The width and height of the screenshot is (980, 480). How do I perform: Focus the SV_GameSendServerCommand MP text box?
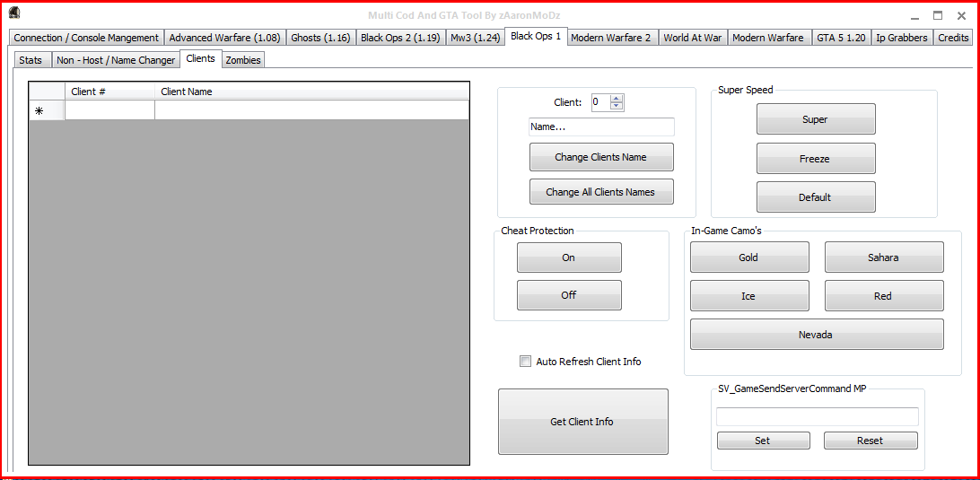click(817, 417)
